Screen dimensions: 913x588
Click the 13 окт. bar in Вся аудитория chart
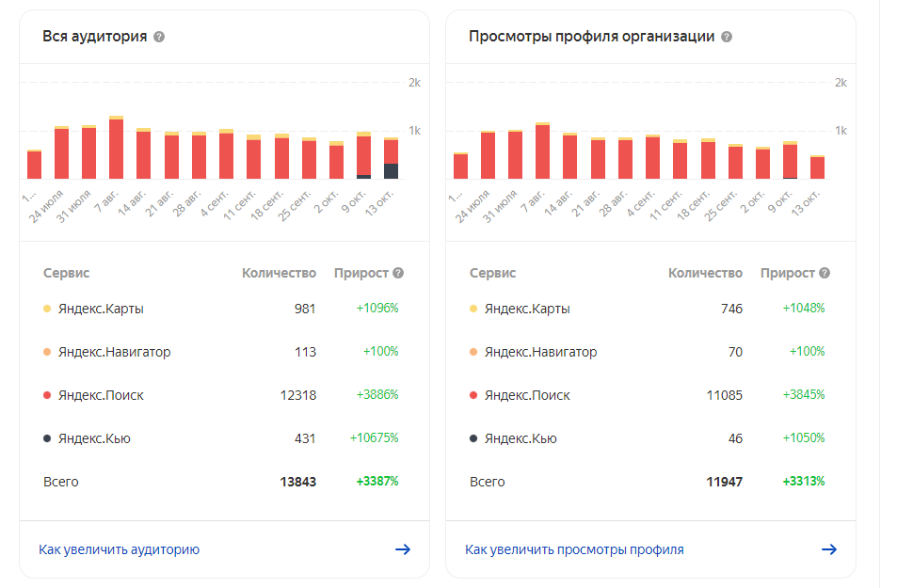click(392, 158)
